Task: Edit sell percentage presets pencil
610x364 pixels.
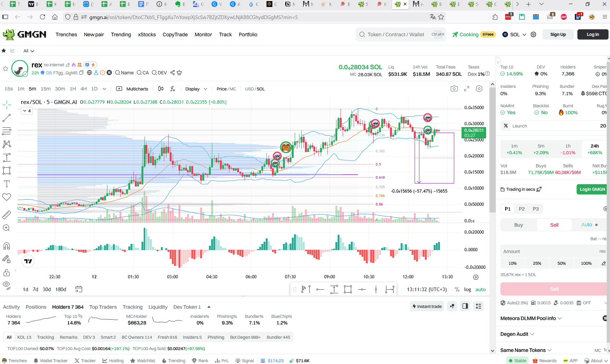Action: tap(604, 263)
